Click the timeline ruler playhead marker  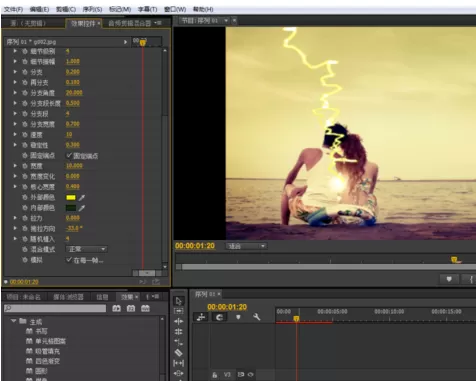[296, 319]
